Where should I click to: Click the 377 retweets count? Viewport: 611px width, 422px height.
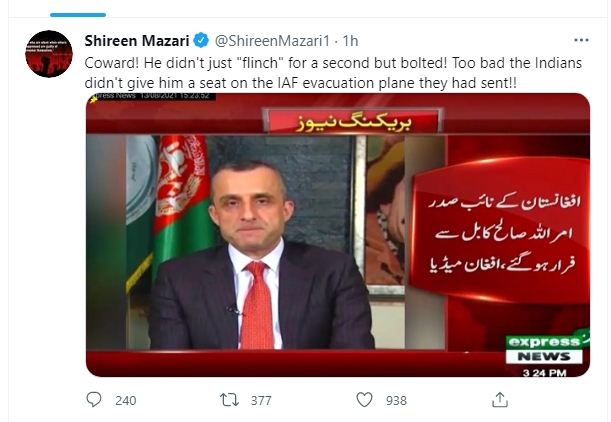pos(261,401)
